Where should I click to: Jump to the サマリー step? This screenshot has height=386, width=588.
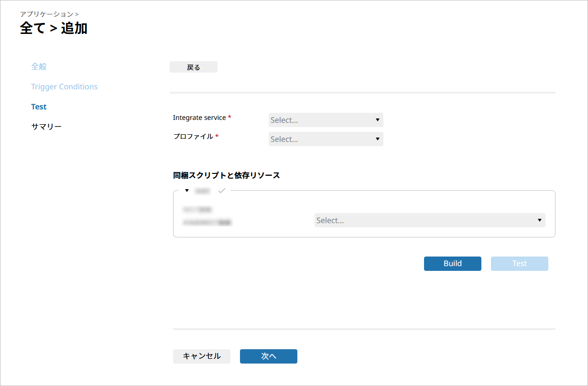coord(46,127)
